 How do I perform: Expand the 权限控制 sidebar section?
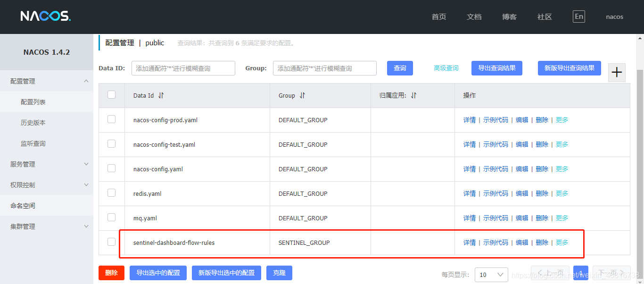[x=47, y=185]
